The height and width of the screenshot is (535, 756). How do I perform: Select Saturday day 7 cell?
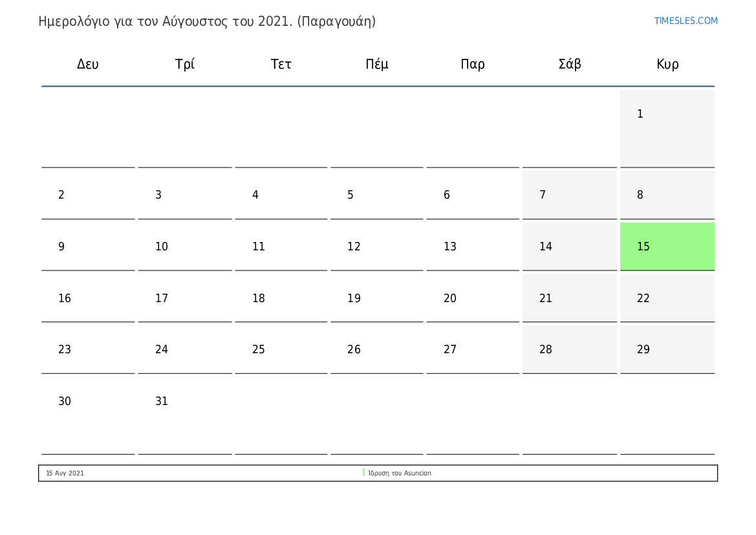569,195
